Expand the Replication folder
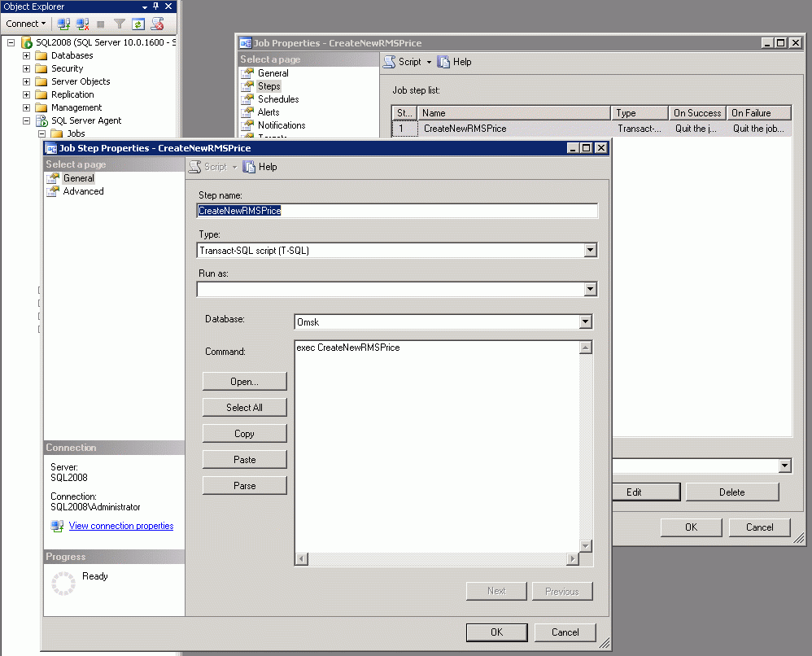The height and width of the screenshot is (656, 812). click(x=26, y=94)
